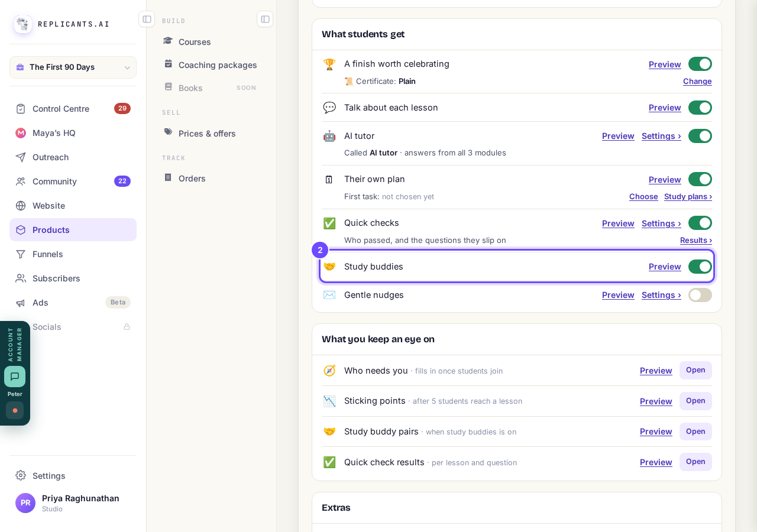
Task: Click the Funnels filter icon
Action: [21, 254]
